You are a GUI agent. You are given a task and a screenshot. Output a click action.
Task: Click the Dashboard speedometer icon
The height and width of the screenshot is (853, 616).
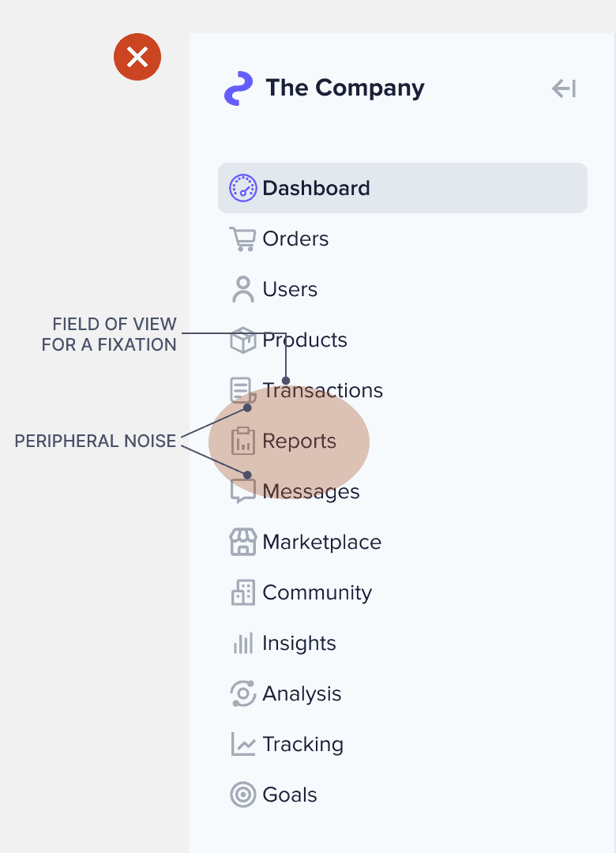pos(242,188)
